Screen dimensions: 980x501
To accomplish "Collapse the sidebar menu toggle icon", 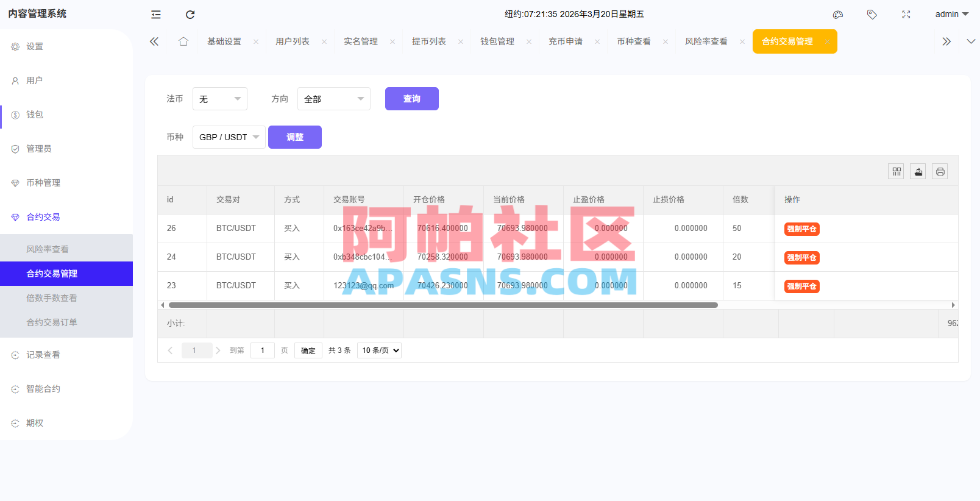I will click(156, 15).
